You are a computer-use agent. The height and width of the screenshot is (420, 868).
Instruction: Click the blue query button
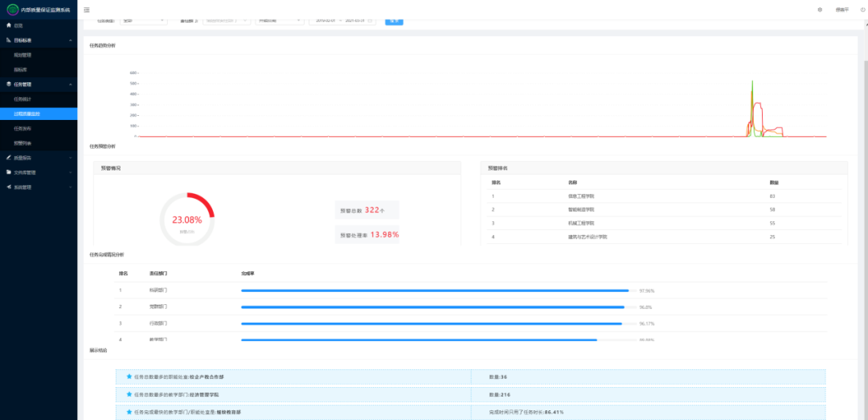tap(394, 20)
